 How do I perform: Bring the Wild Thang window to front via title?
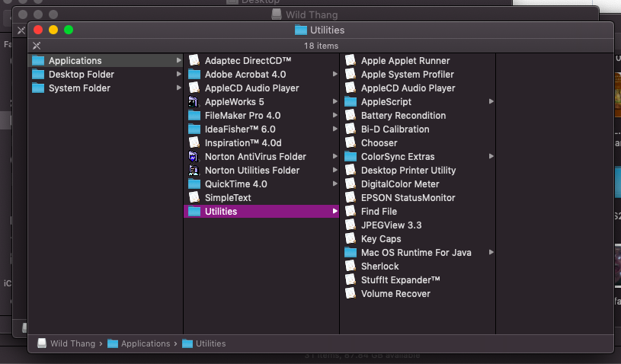(x=312, y=15)
